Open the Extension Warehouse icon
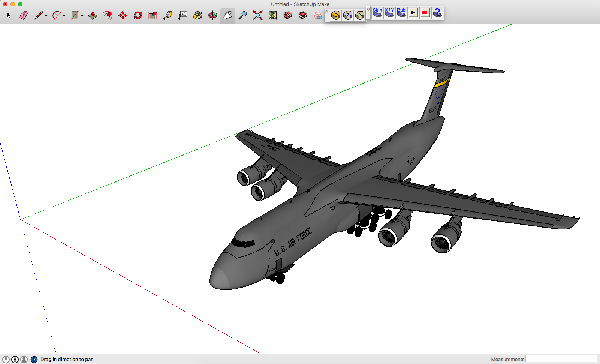This screenshot has width=600, height=364. pos(303,15)
